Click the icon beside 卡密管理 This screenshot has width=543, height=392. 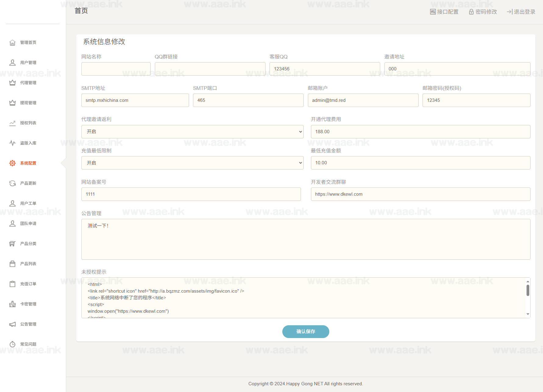tap(13, 304)
